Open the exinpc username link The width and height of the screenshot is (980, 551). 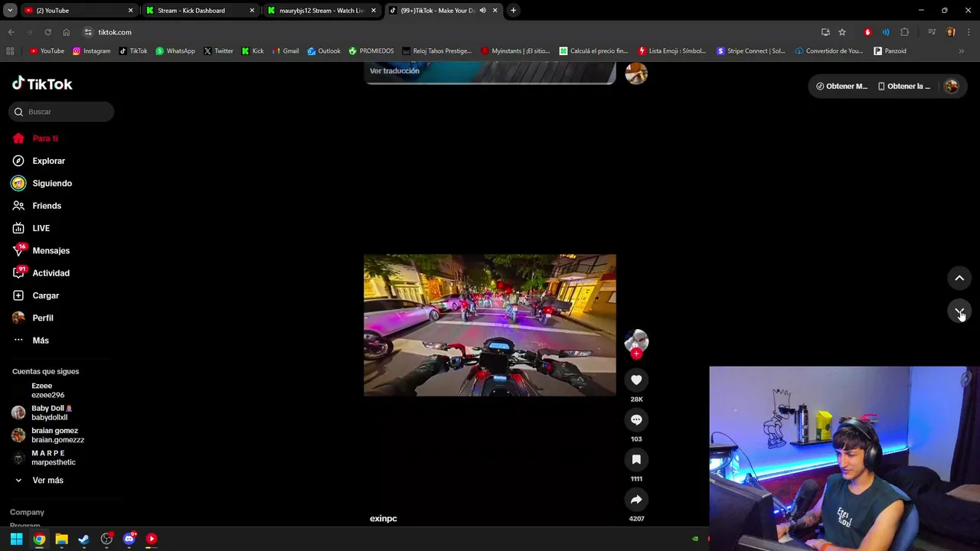[x=383, y=519]
